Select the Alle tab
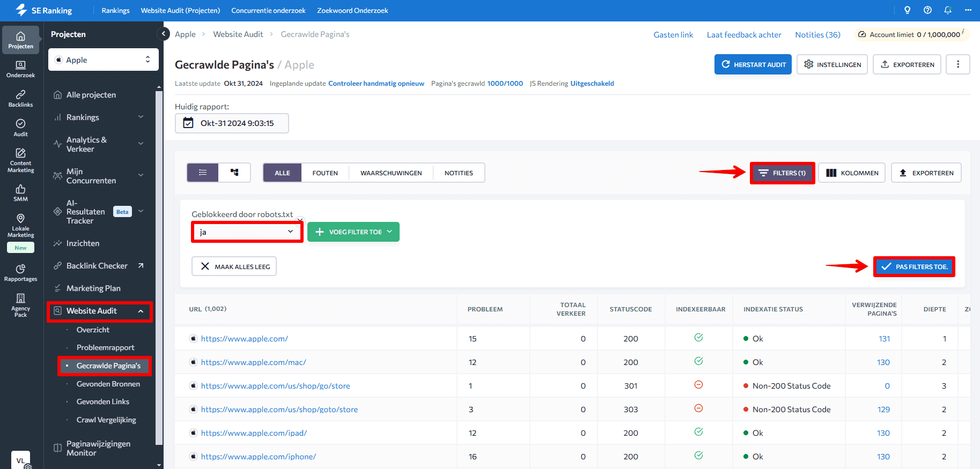This screenshot has height=469, width=980. tap(282, 173)
